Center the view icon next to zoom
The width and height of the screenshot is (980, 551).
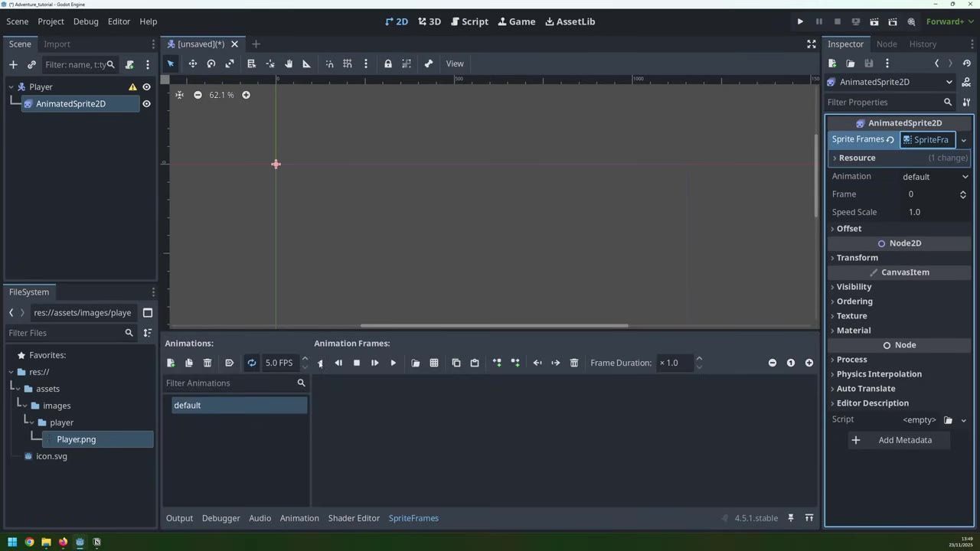point(179,95)
